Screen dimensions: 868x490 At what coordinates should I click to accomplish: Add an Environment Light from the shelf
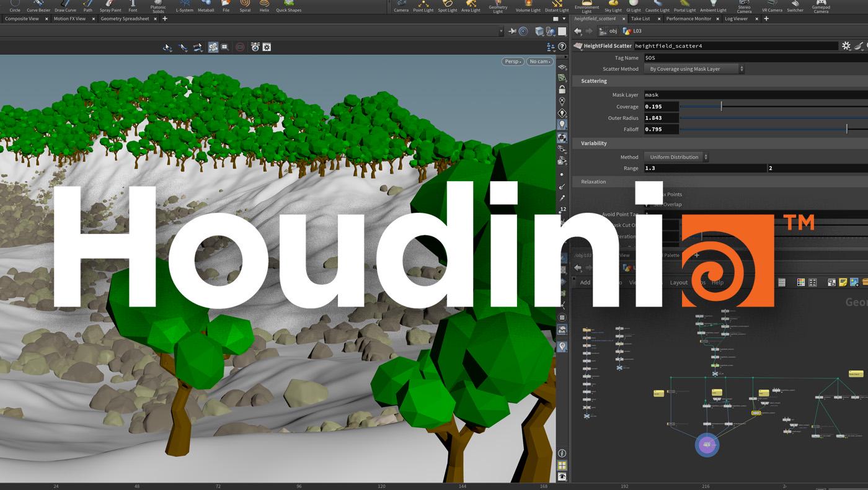click(x=587, y=6)
